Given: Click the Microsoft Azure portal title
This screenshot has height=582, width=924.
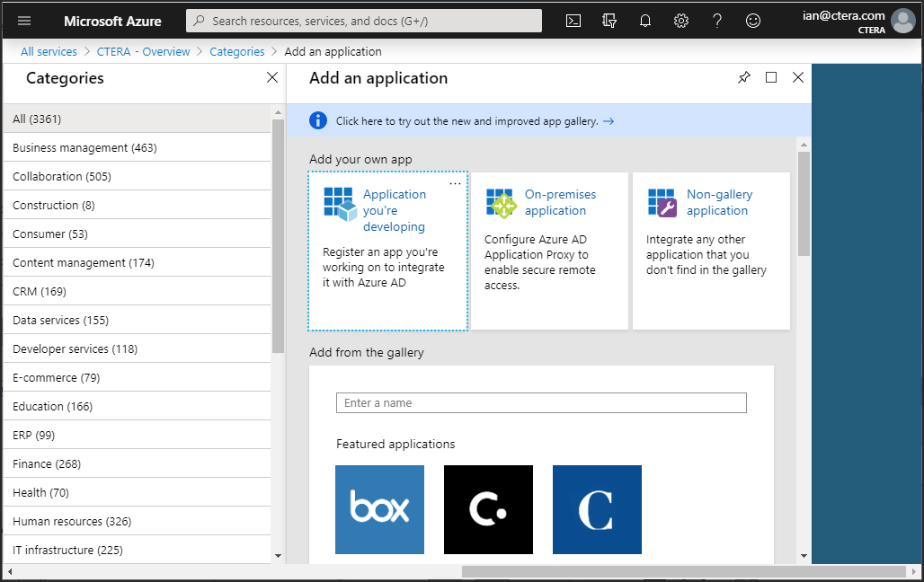Looking at the screenshot, I should point(112,22).
